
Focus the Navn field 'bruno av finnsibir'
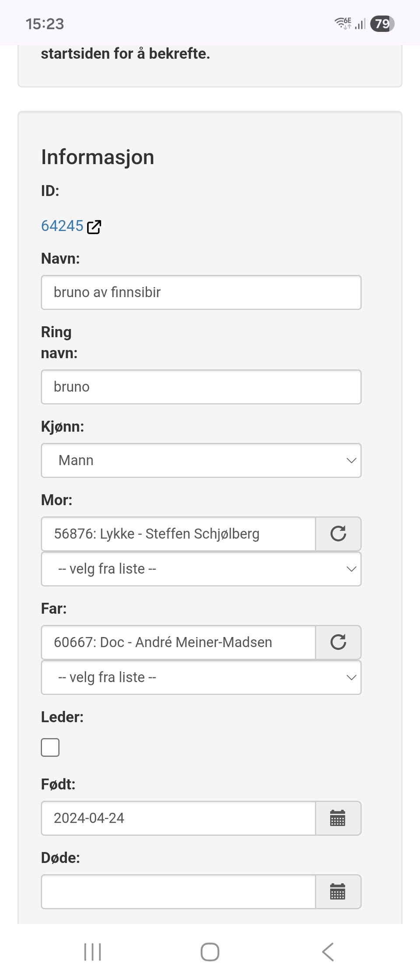pos(201,292)
